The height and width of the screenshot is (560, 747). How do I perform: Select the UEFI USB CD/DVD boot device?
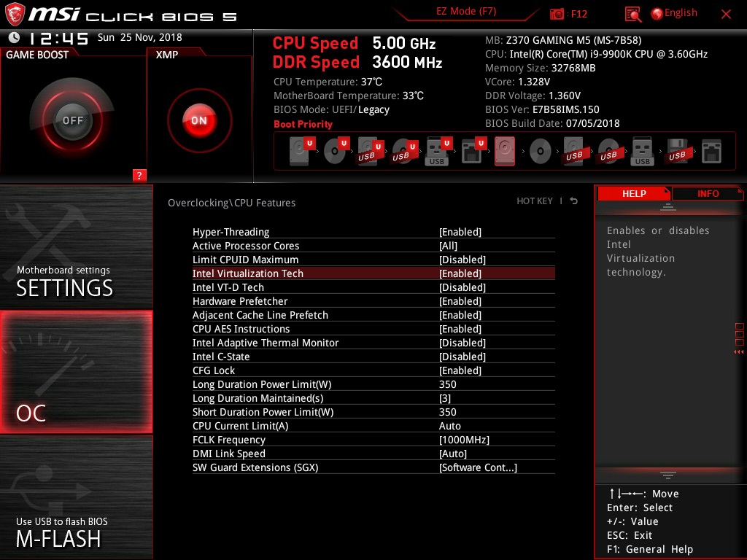404,151
